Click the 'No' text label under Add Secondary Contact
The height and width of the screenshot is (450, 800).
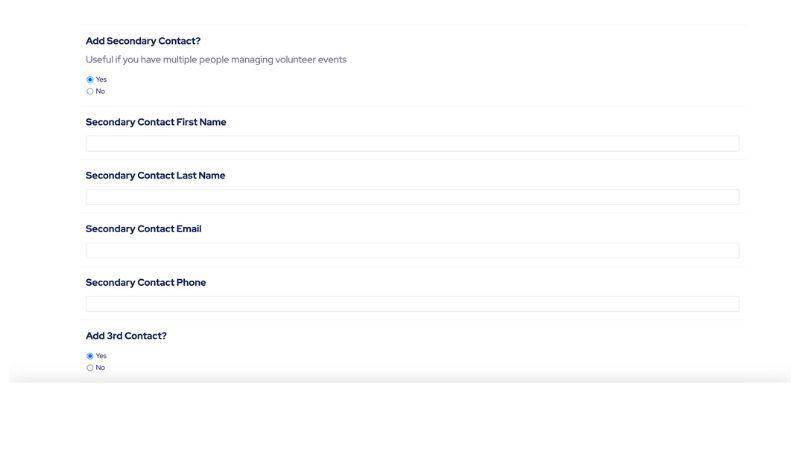pos(100,91)
